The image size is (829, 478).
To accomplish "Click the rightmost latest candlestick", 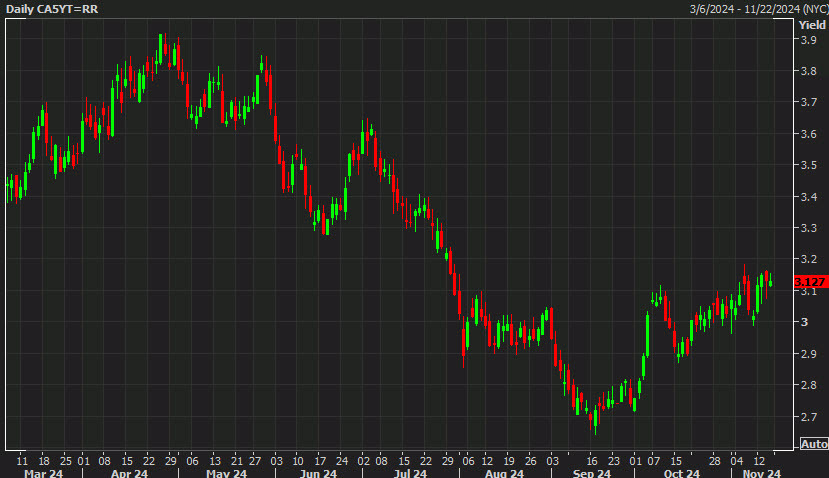I will pyautogui.click(x=770, y=281).
